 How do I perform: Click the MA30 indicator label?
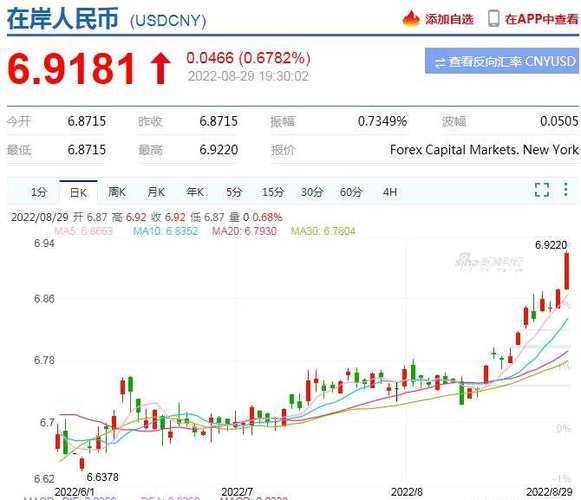pos(323,231)
